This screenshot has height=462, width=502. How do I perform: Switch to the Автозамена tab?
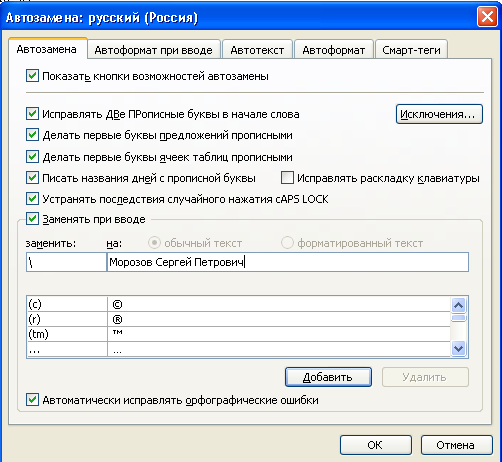click(x=48, y=49)
